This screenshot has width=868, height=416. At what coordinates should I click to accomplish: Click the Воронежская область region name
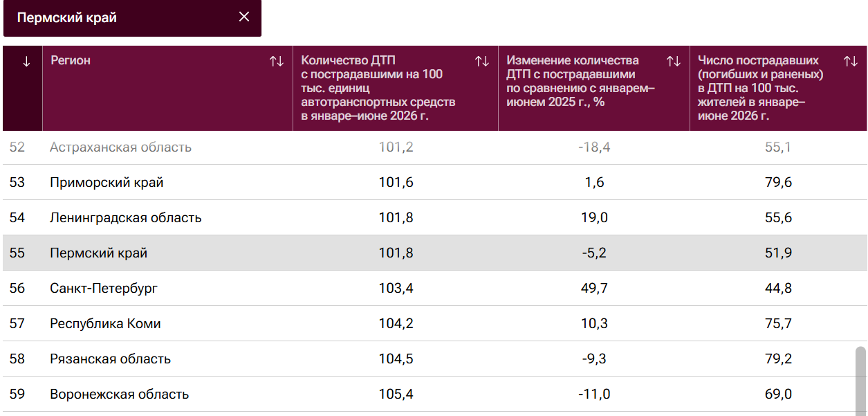(x=119, y=394)
